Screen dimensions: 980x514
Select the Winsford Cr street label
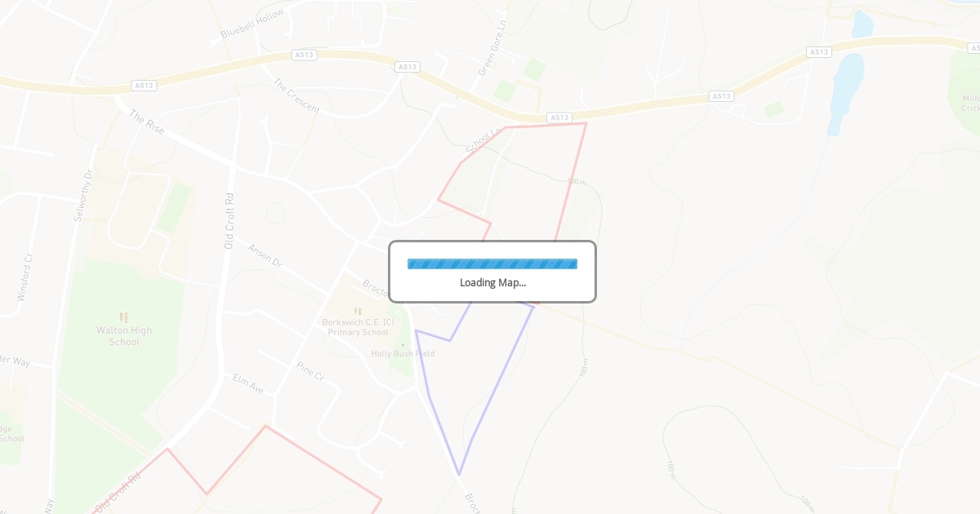tap(25, 278)
